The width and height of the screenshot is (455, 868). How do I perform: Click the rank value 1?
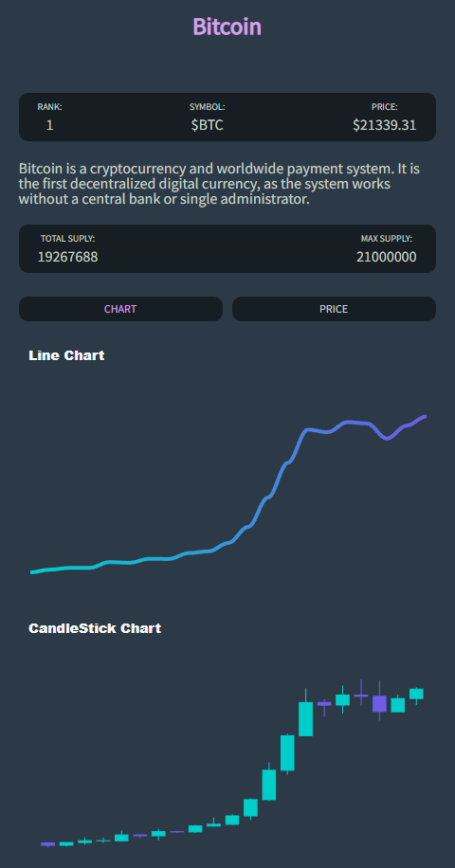pyautogui.click(x=50, y=125)
